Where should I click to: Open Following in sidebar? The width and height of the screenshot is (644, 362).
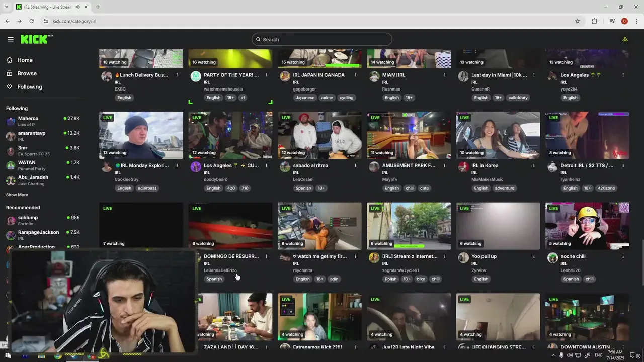24,87
